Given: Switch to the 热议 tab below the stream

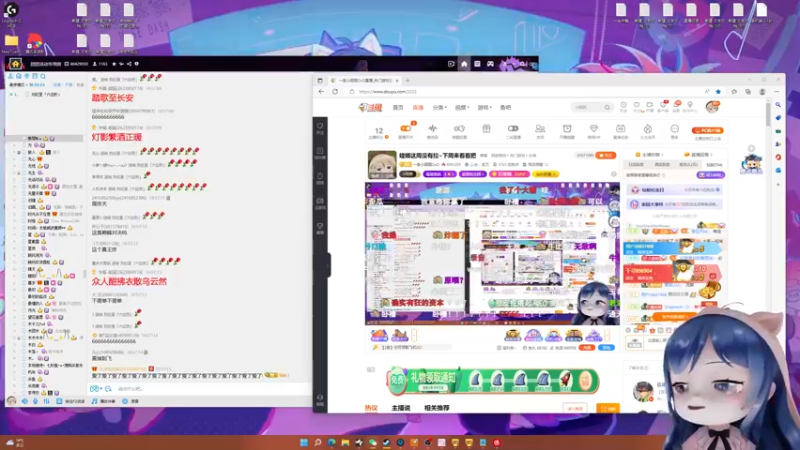Looking at the screenshot, I should (371, 408).
